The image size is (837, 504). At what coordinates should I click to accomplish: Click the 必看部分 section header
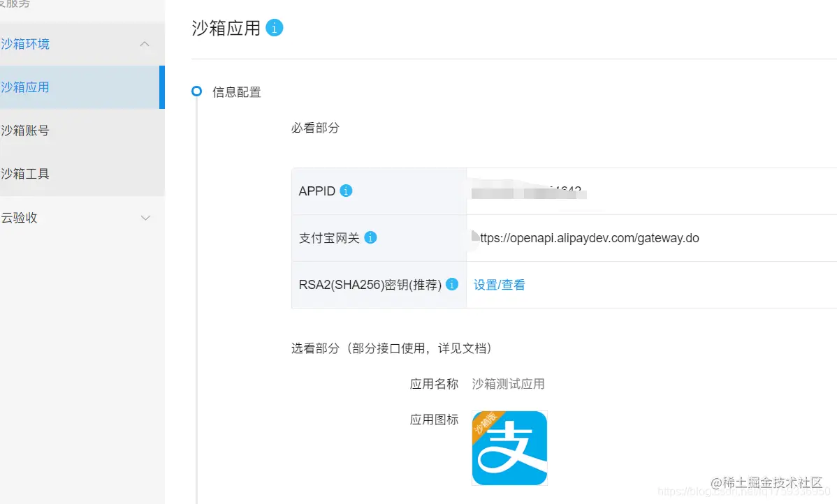tap(315, 128)
